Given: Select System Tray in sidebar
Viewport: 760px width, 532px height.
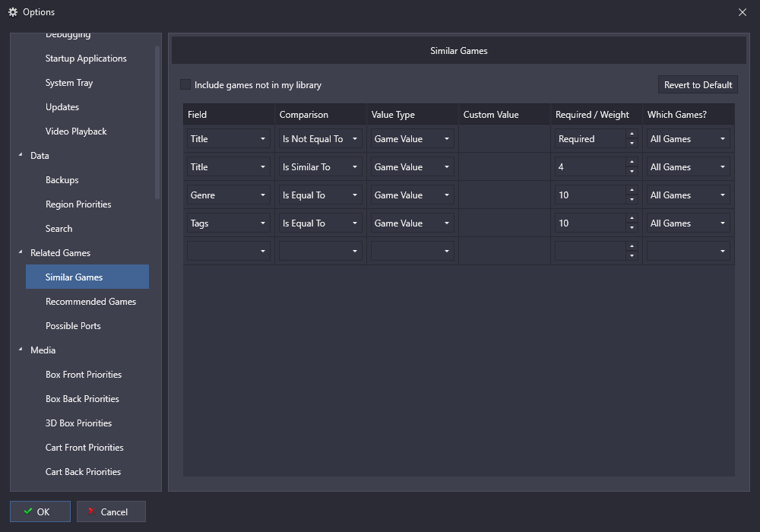Looking at the screenshot, I should [x=69, y=83].
